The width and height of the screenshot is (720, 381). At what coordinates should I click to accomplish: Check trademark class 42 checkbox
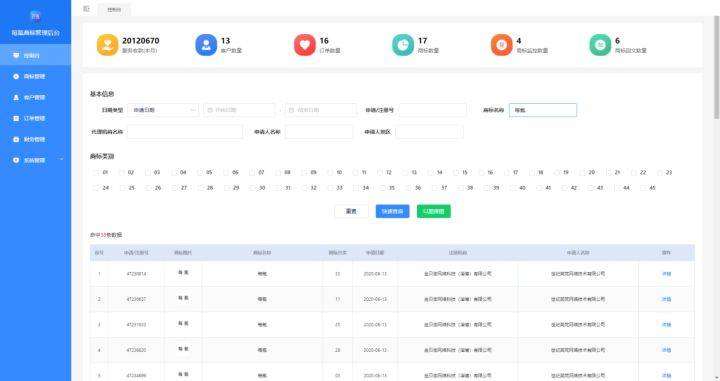point(564,188)
